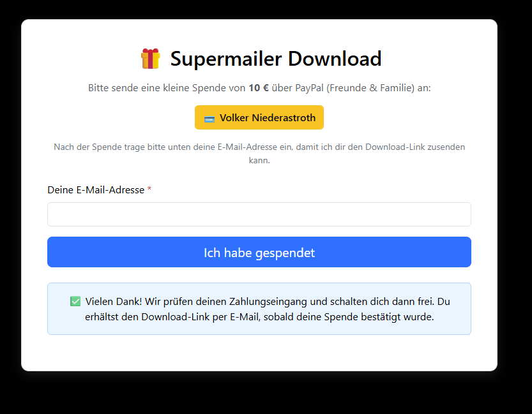Click the light blue confirmation alert box
Screen dimensions: 532x414
259,309
